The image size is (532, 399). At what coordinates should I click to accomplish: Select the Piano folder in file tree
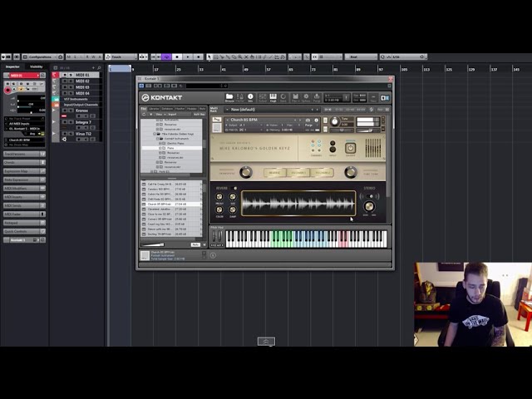point(172,148)
